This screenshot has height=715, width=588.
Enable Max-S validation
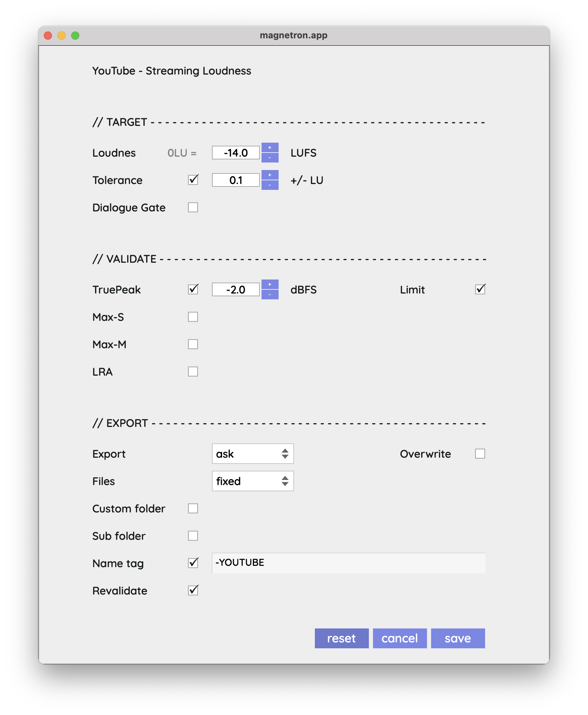tap(193, 317)
